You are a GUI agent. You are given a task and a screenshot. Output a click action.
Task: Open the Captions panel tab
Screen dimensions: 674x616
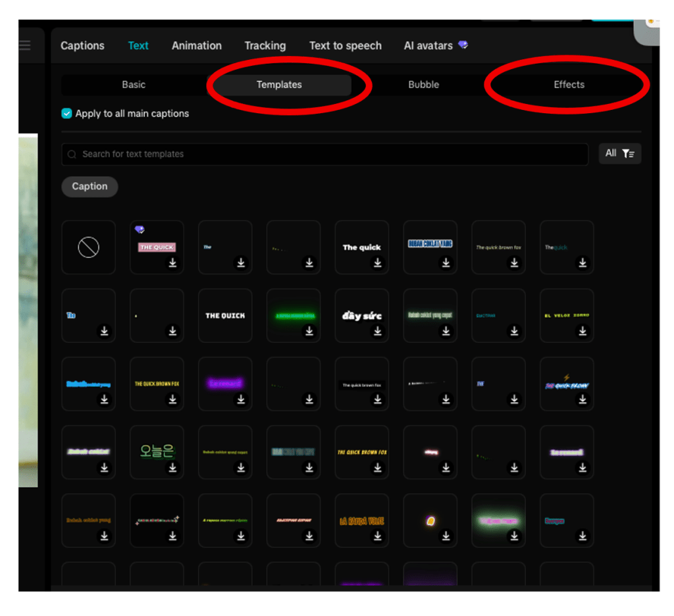82,46
